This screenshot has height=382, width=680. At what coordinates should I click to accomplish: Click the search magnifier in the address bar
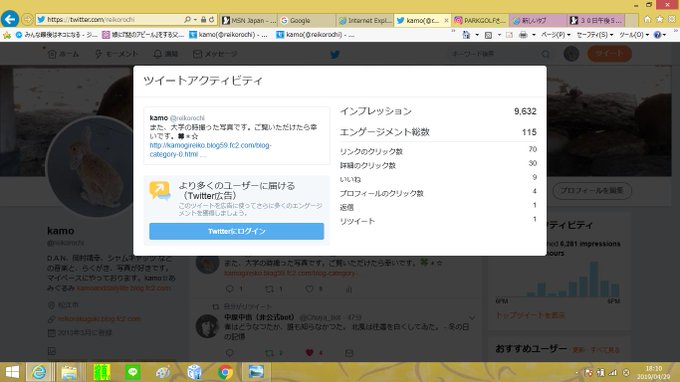tap(187, 20)
